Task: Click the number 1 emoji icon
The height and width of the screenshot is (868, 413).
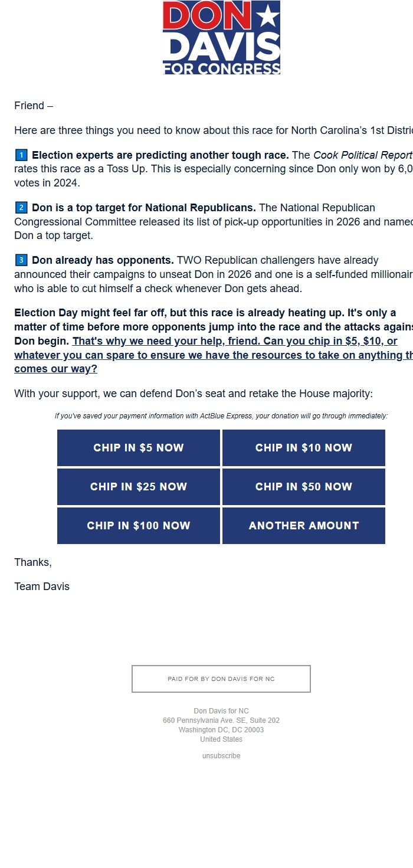Action: pos(21,155)
